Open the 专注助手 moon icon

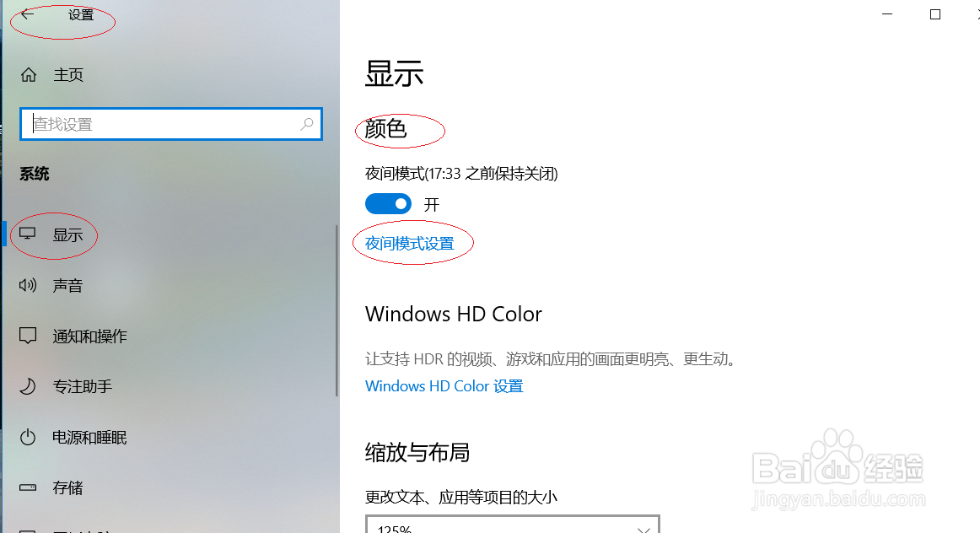(x=28, y=386)
